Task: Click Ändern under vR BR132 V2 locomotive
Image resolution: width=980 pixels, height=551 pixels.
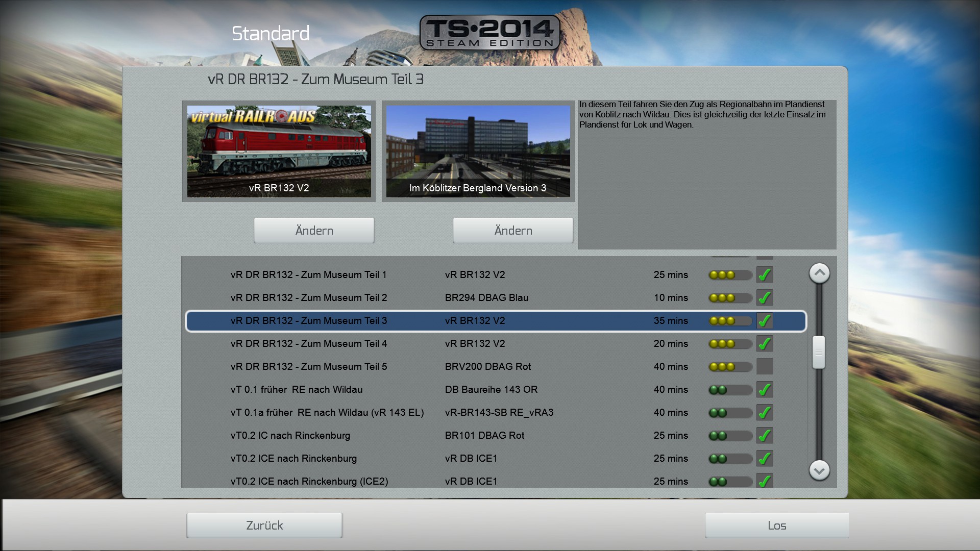Action: 314,231
